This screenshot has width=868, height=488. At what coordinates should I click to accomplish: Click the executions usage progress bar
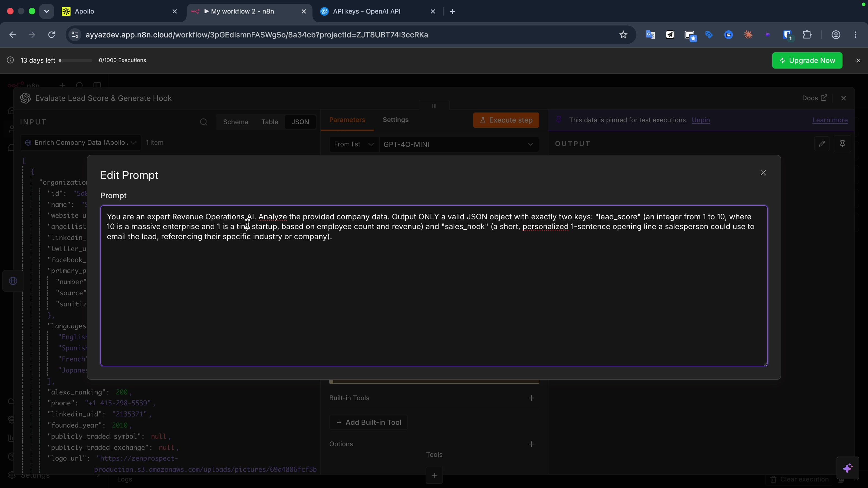[x=76, y=60]
